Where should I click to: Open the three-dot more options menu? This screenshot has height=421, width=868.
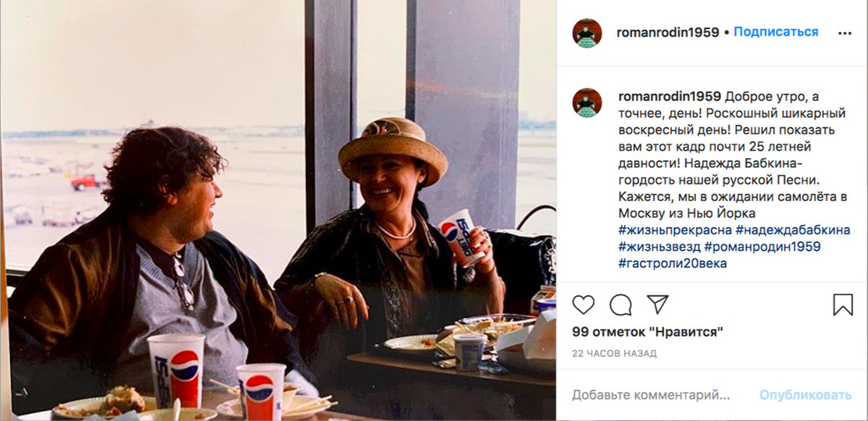click(845, 33)
